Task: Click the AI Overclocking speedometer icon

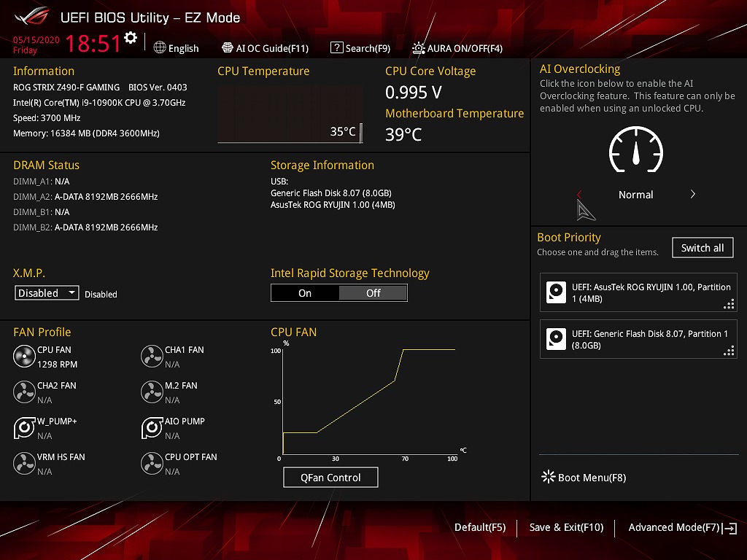Action: [636, 149]
